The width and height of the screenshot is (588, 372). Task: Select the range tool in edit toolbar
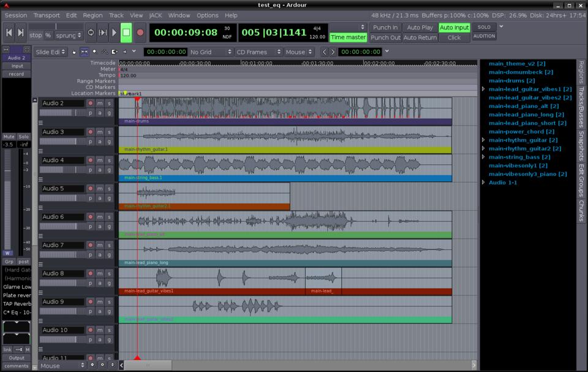(x=85, y=52)
